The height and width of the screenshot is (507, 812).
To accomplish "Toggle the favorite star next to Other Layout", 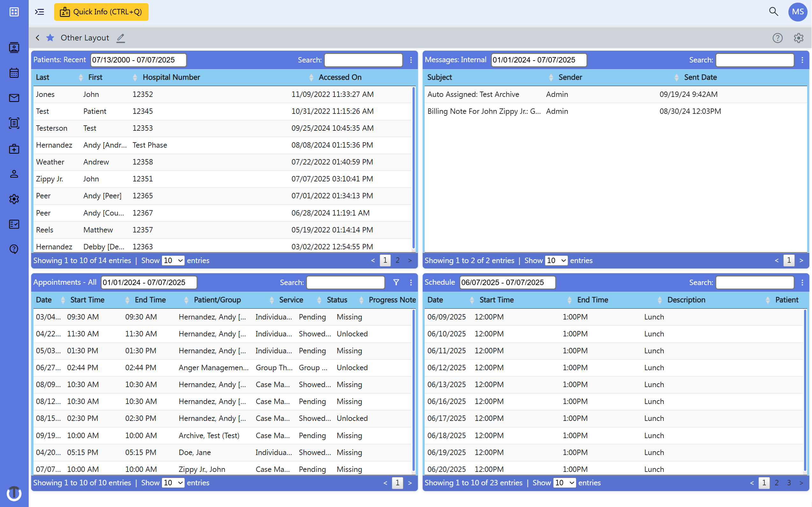I will [50, 38].
